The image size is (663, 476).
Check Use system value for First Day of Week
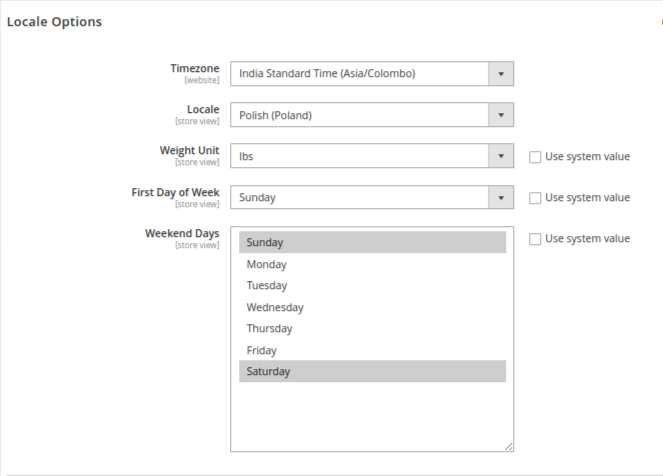[x=535, y=198]
